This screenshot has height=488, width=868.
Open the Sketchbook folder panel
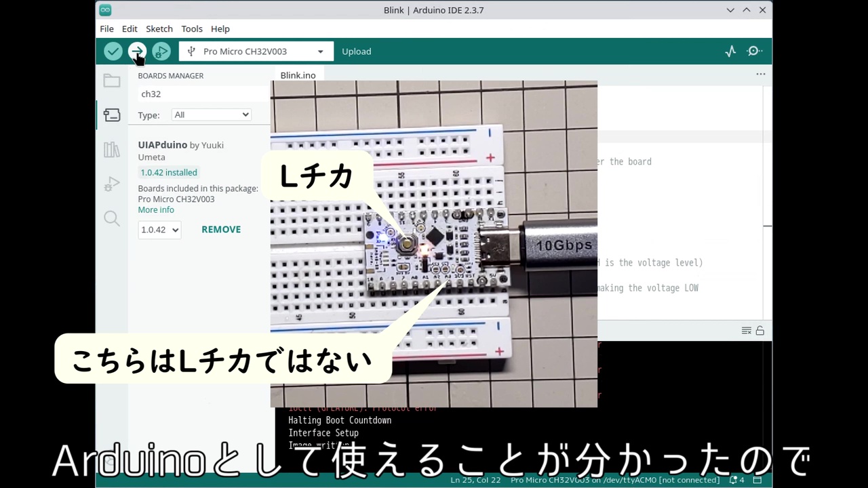tap(112, 81)
